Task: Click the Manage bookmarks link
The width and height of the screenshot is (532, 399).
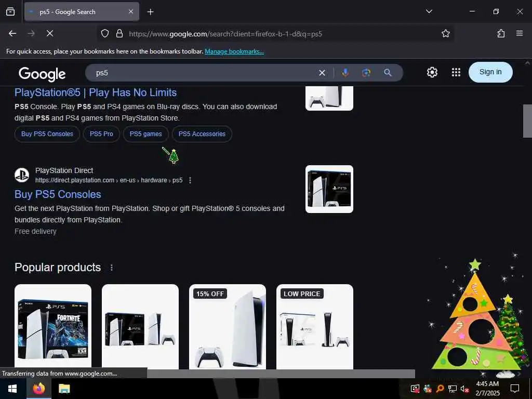Action: (234, 51)
